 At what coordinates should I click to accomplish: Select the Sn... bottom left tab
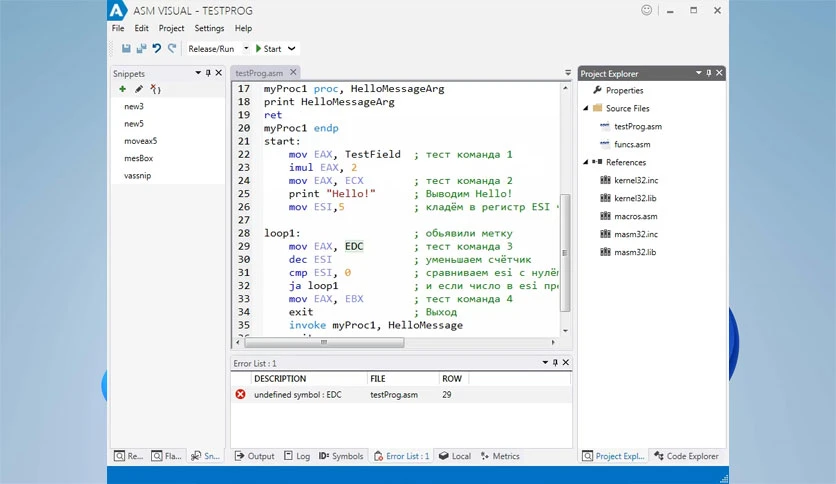click(205, 456)
